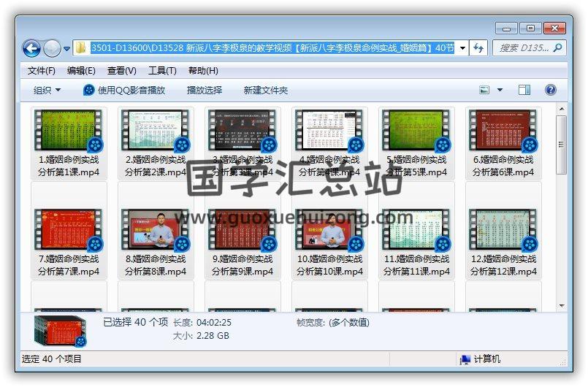Minimize the explorer window
588x387 pixels.
(506, 28)
